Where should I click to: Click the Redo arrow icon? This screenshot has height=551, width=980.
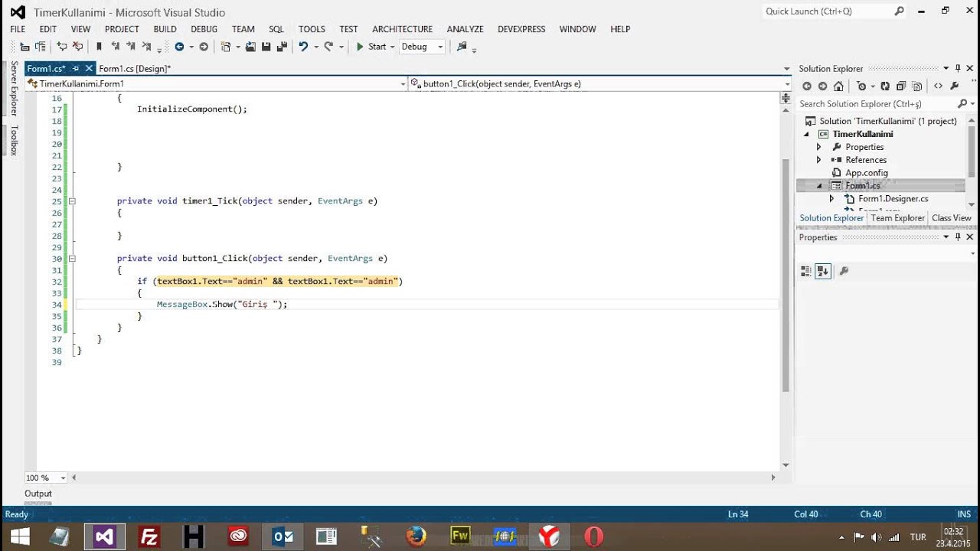click(x=328, y=47)
